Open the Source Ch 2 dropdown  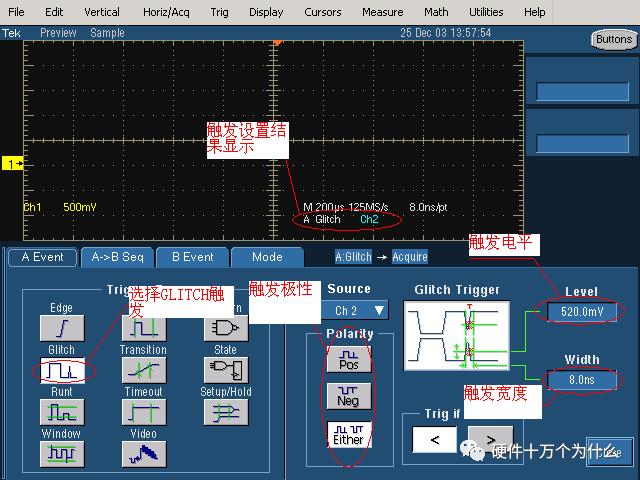tap(354, 311)
